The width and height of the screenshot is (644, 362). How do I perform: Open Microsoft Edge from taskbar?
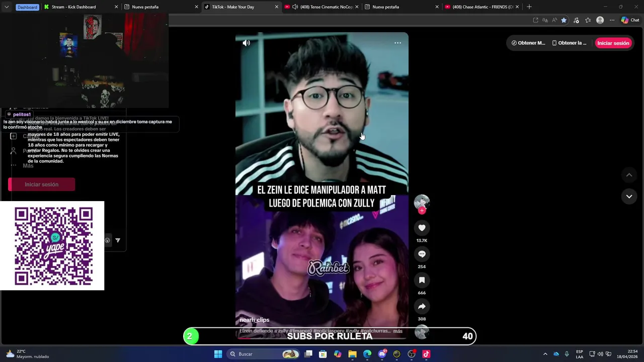(x=367, y=354)
